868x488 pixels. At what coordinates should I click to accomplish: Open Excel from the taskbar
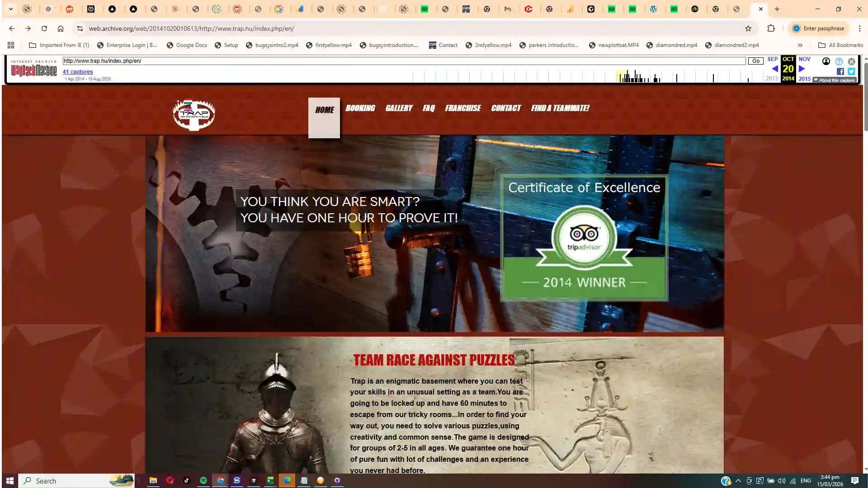pyautogui.click(x=270, y=480)
